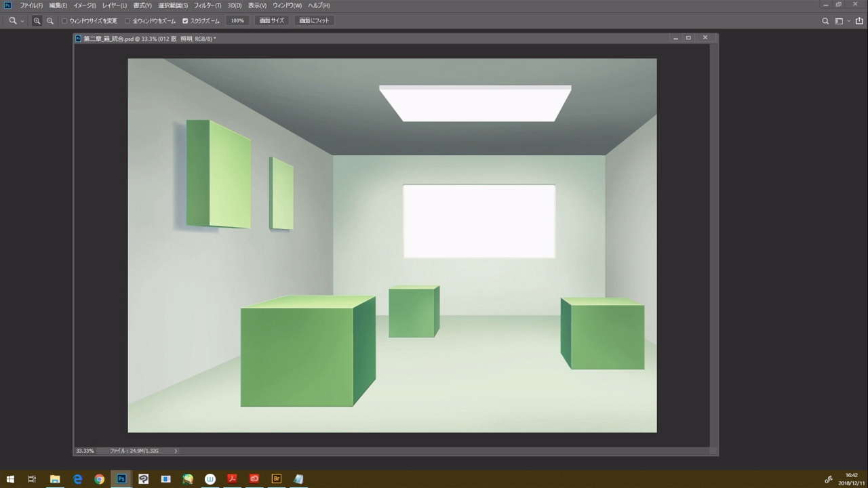The height and width of the screenshot is (488, 868).
Task: Open Adobe Acrobat from the taskbar
Action: [x=232, y=479]
